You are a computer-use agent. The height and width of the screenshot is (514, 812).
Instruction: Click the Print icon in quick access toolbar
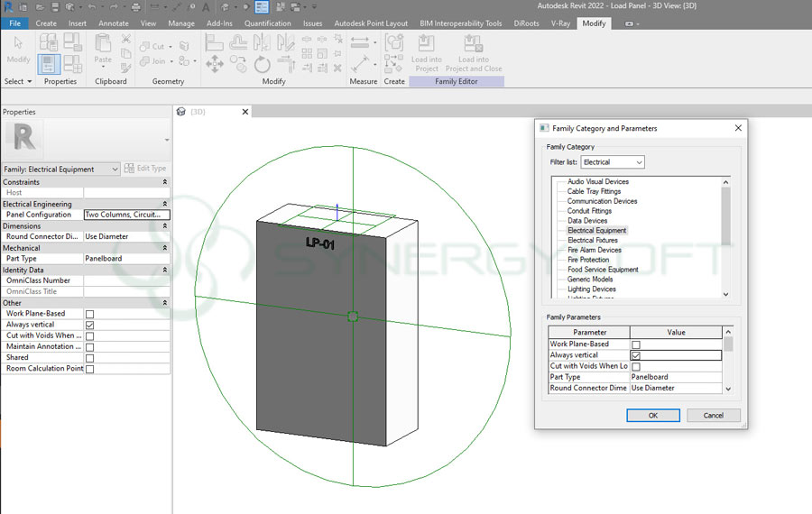135,7
